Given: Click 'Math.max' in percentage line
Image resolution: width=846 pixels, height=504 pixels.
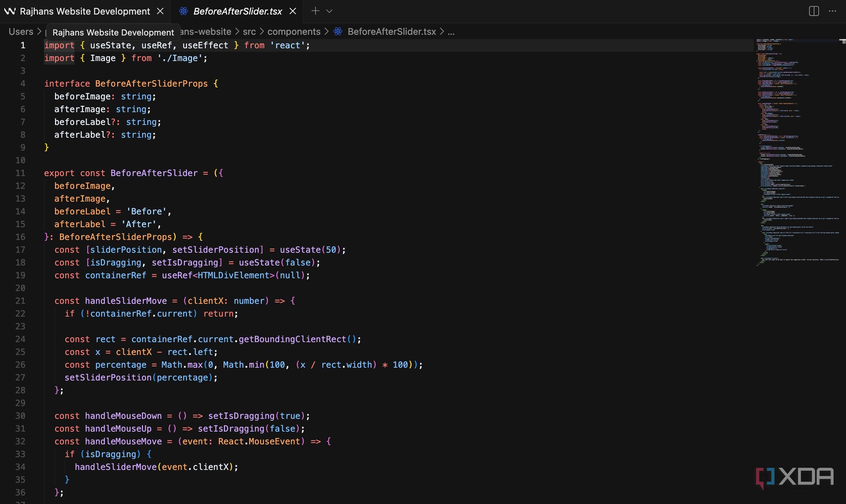Looking at the screenshot, I should pos(182,365).
